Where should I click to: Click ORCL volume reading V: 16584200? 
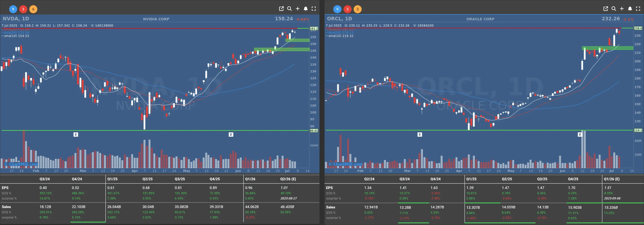pos(423,26)
